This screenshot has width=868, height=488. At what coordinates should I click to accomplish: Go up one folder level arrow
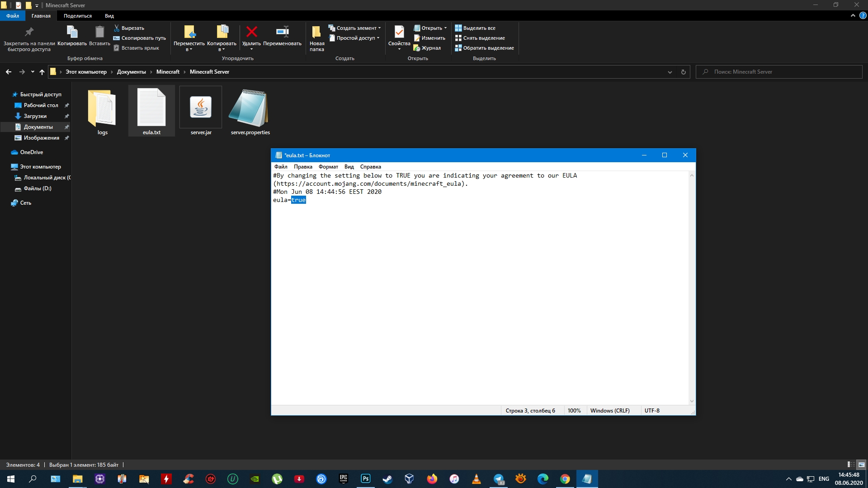(x=42, y=72)
